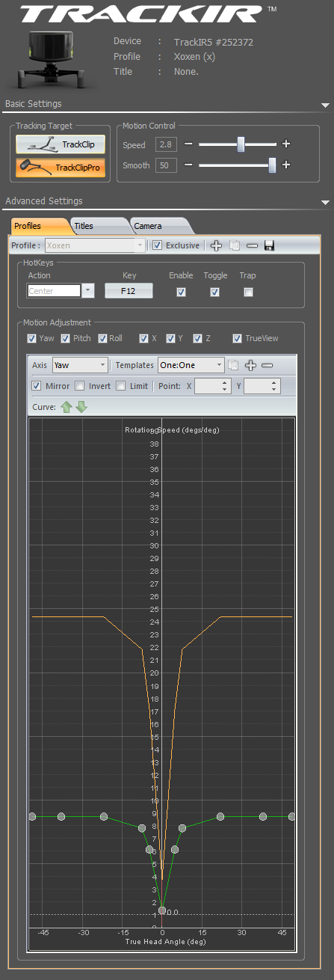Save profile with floppy disk icon
The image size is (334, 980).
click(269, 245)
